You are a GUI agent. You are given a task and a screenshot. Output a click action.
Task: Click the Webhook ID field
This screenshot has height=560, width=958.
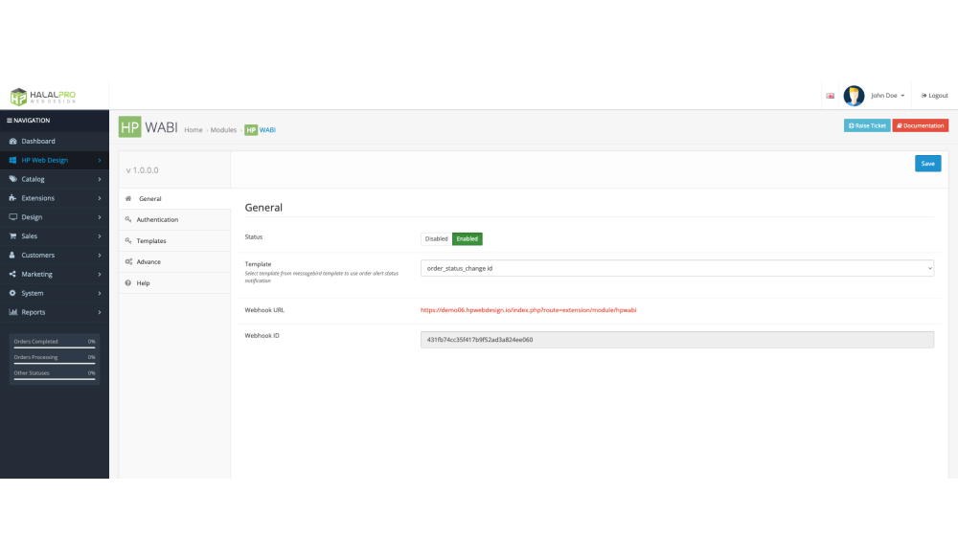[676, 340]
